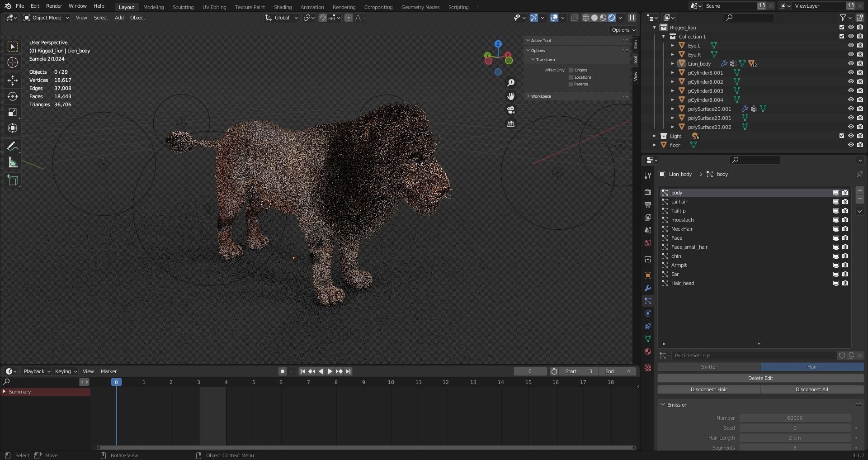The height and width of the screenshot is (460, 868).
Task: Collapse the Emission panel
Action: coord(663,405)
